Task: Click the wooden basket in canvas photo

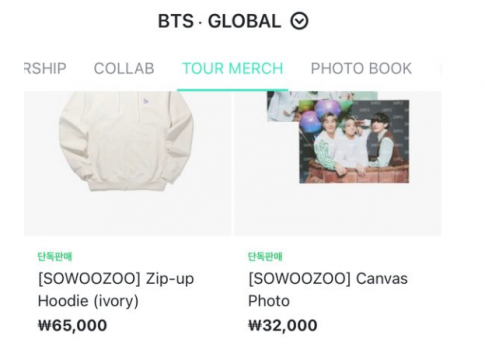Action: [354, 172]
